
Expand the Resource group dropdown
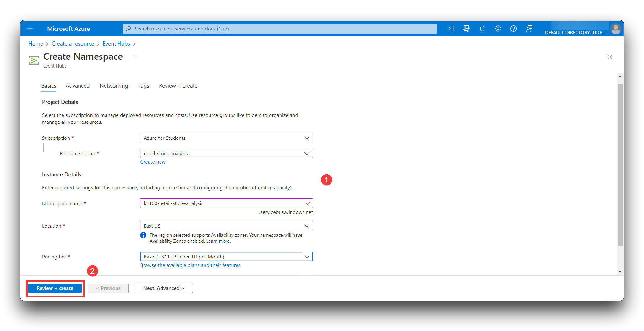coord(226,153)
